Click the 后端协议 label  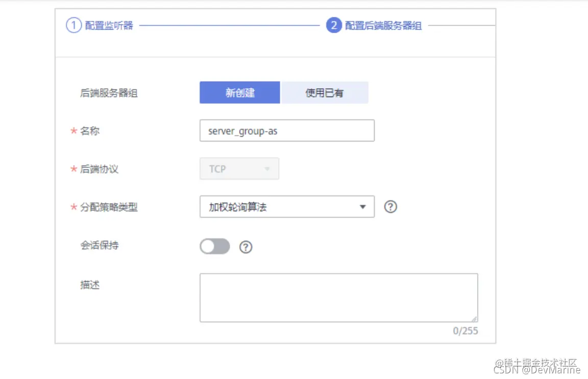99,169
